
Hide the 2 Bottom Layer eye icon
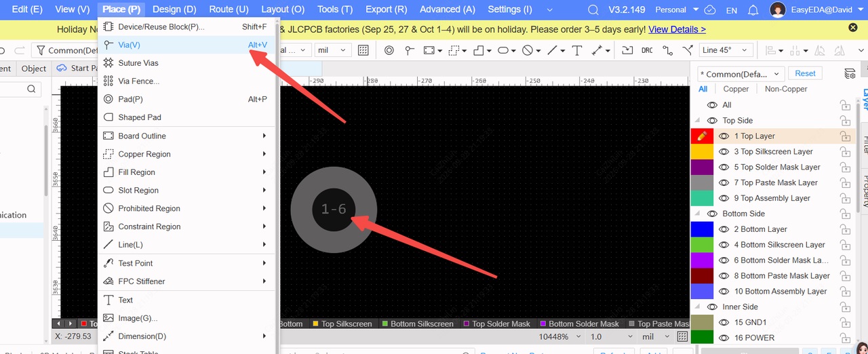724,229
